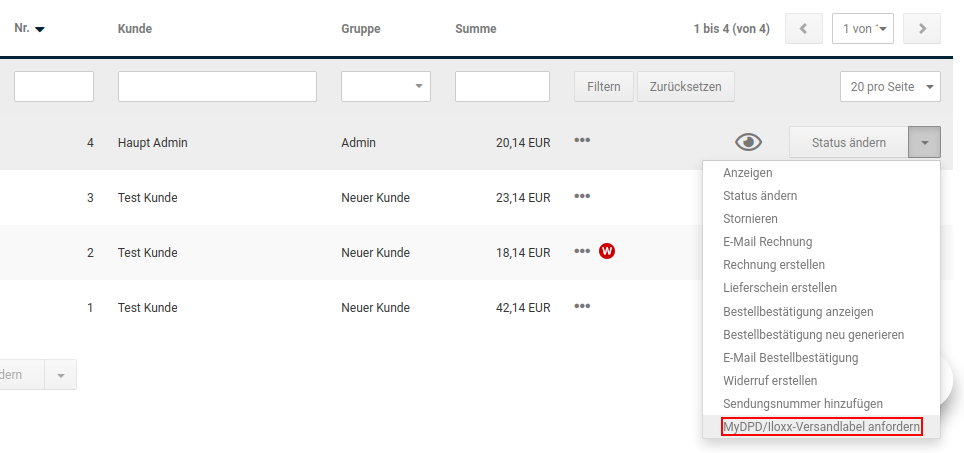Click the eye icon for order 4
Screen dimensions: 964x453
click(x=748, y=143)
